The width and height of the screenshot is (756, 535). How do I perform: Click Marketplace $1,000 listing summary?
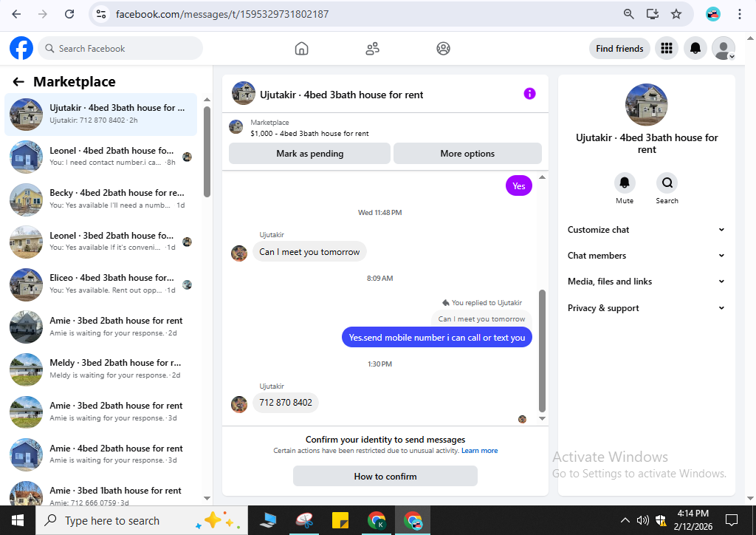[309, 129]
